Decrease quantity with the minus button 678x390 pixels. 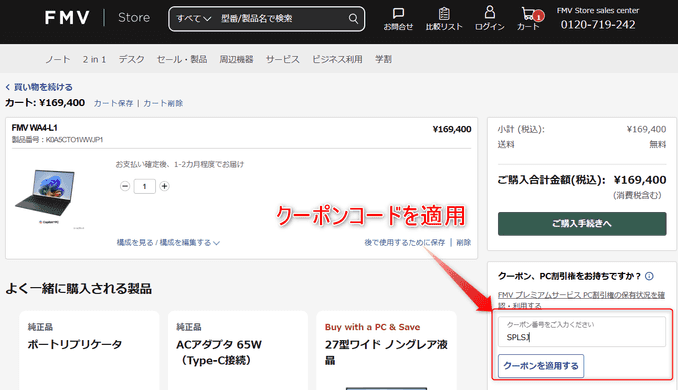tap(125, 186)
